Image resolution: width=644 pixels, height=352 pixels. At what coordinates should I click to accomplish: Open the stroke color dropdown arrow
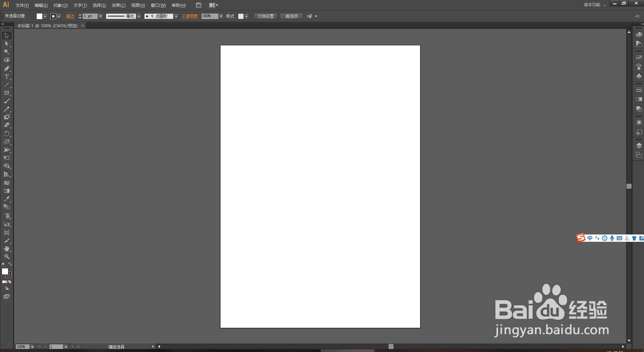(59, 16)
